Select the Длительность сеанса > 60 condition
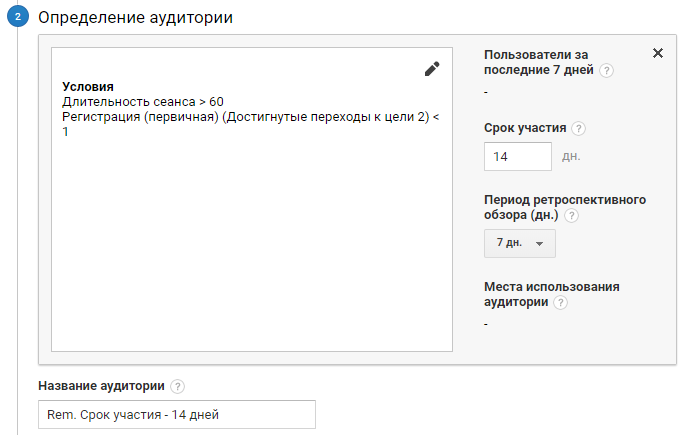Image resolution: width=685 pixels, height=435 pixels. click(x=143, y=102)
